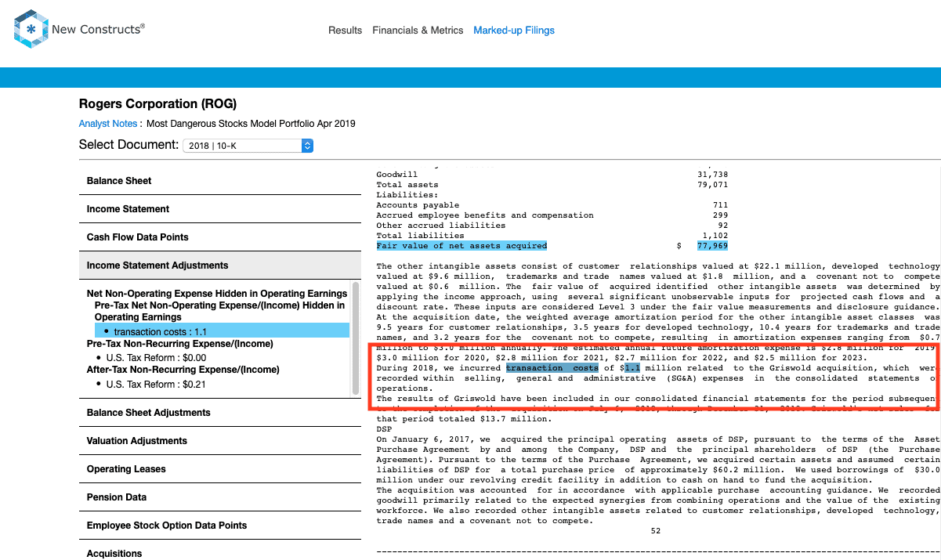The height and width of the screenshot is (560, 941).
Task: Click 'Pre-Tax Non-Recurring Expense/(Income)' heading
Action: point(180,344)
